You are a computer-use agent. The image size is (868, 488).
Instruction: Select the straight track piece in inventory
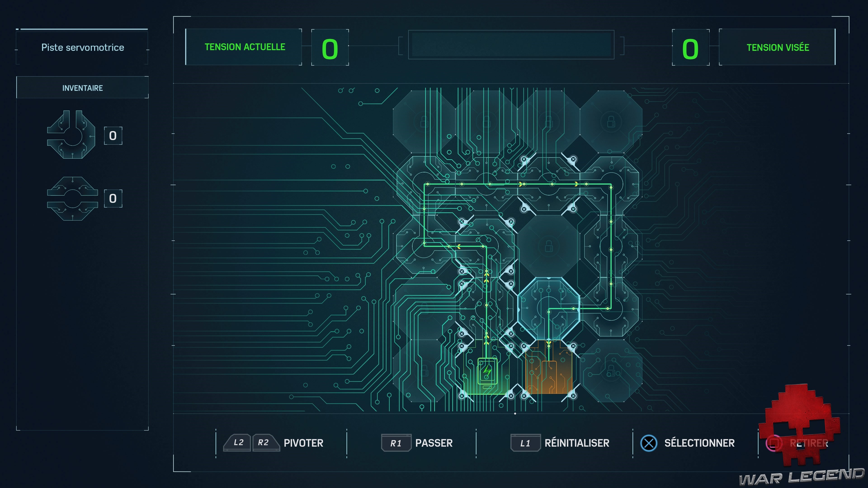coord(72,199)
